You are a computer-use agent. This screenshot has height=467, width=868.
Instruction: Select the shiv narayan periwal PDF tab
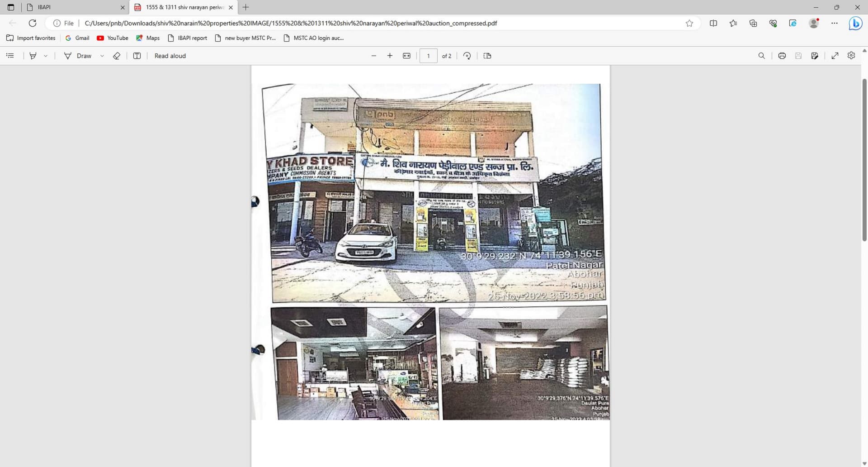click(184, 7)
